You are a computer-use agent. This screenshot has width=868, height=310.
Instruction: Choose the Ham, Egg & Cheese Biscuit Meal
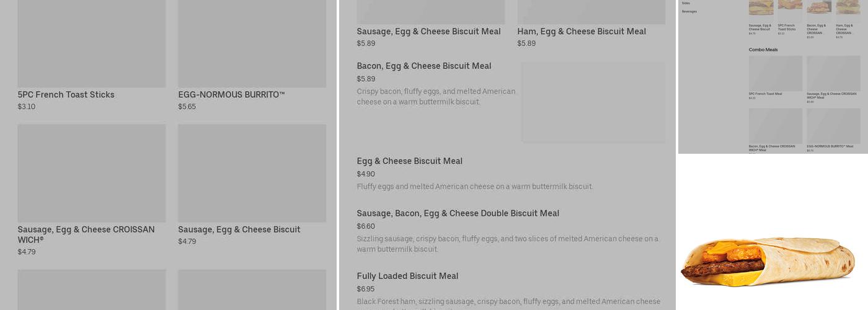[582, 32]
